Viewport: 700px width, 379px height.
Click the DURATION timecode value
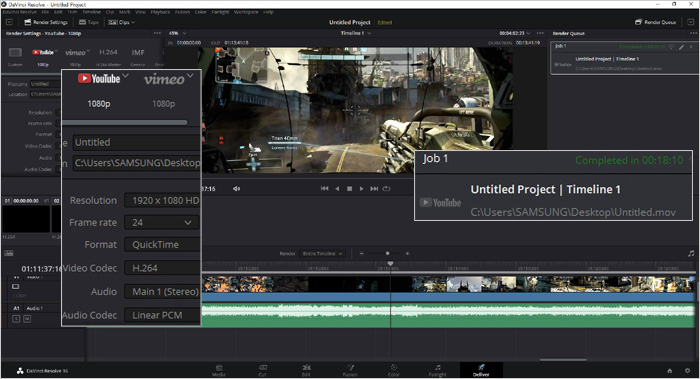click(528, 43)
